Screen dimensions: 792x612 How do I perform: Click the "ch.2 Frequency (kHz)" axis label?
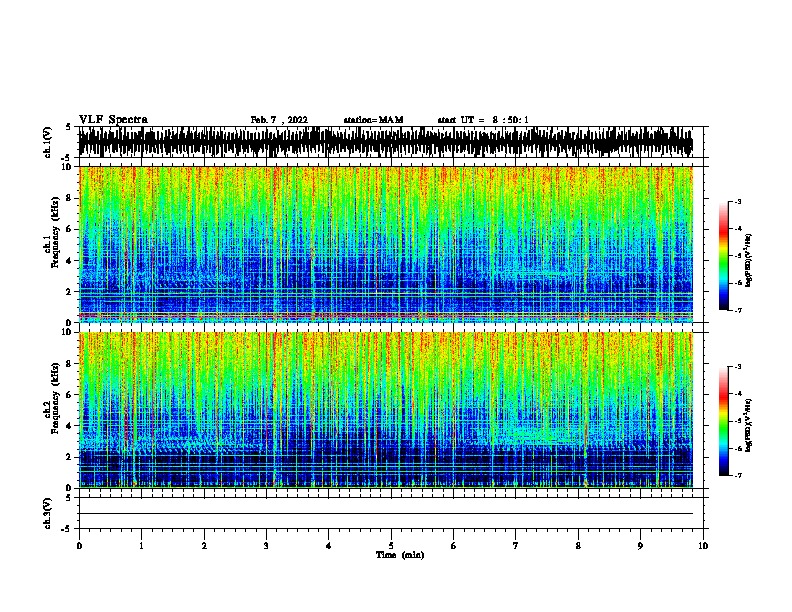coord(52,400)
